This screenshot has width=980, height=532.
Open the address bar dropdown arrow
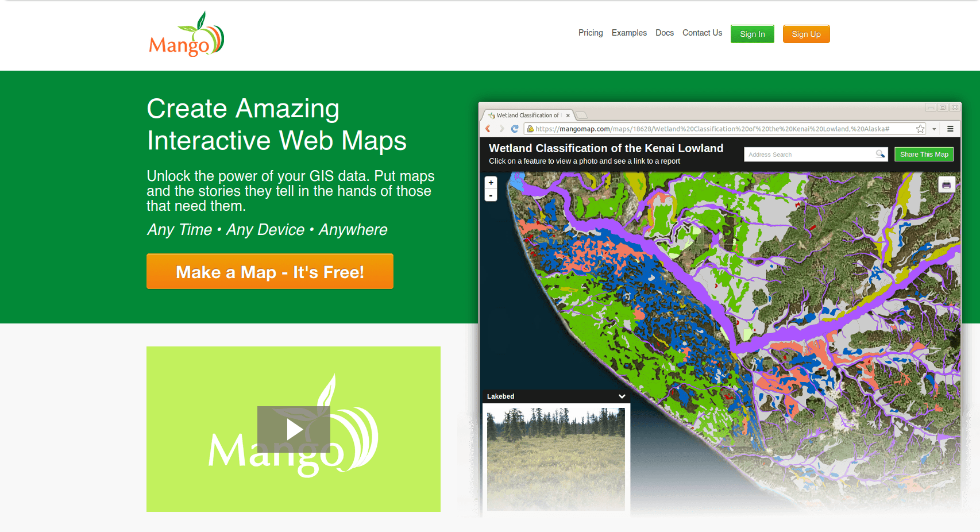pos(934,129)
